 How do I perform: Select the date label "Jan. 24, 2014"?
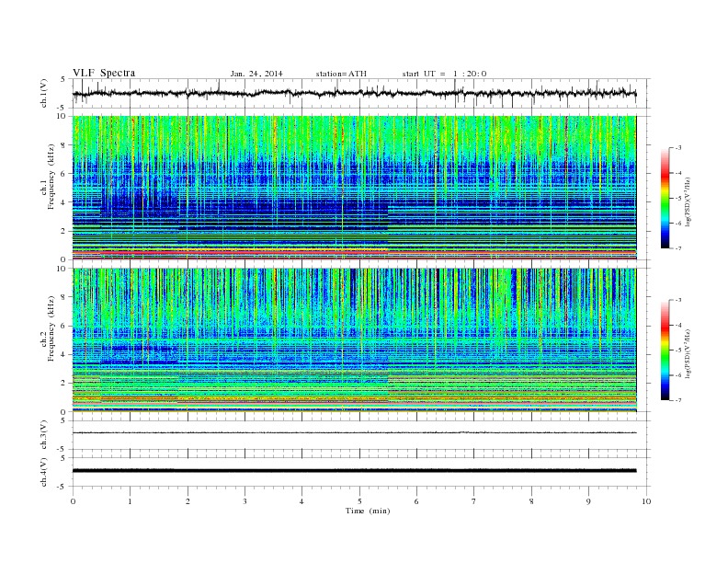tap(256, 74)
